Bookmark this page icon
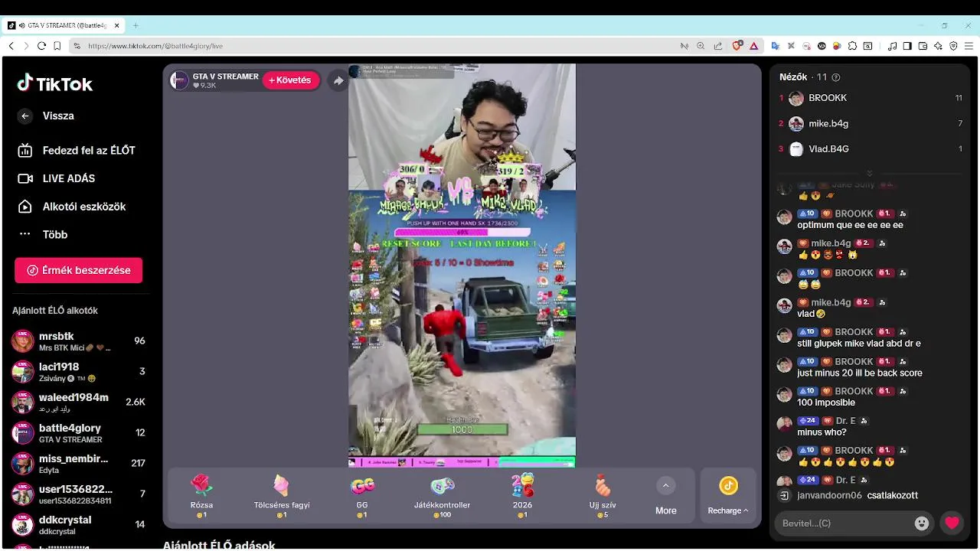Viewport: 980px width, 551px height. [57, 46]
